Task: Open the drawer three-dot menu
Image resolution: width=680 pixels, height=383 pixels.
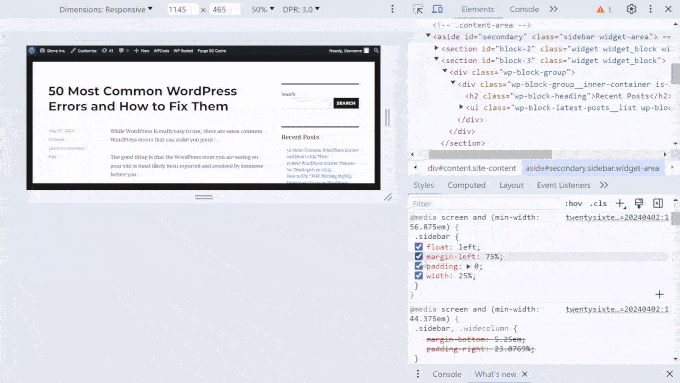Action: point(418,374)
